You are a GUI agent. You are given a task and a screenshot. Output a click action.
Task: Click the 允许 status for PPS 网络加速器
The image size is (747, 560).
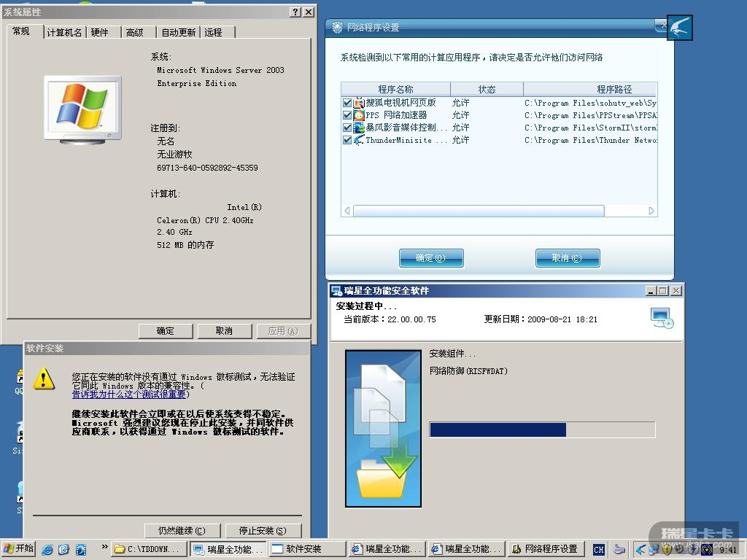pyautogui.click(x=461, y=115)
